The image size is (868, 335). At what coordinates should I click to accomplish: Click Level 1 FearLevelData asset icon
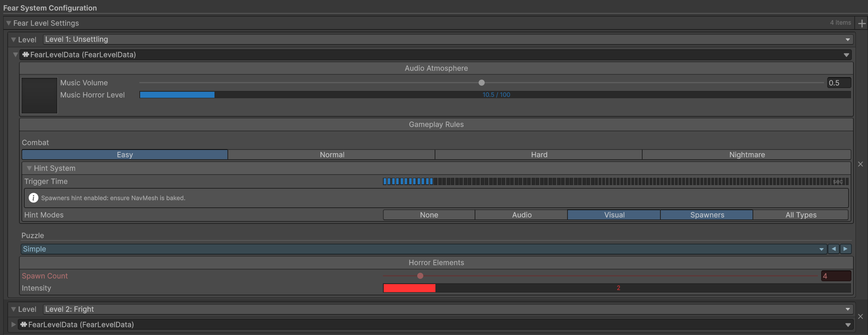[26, 55]
